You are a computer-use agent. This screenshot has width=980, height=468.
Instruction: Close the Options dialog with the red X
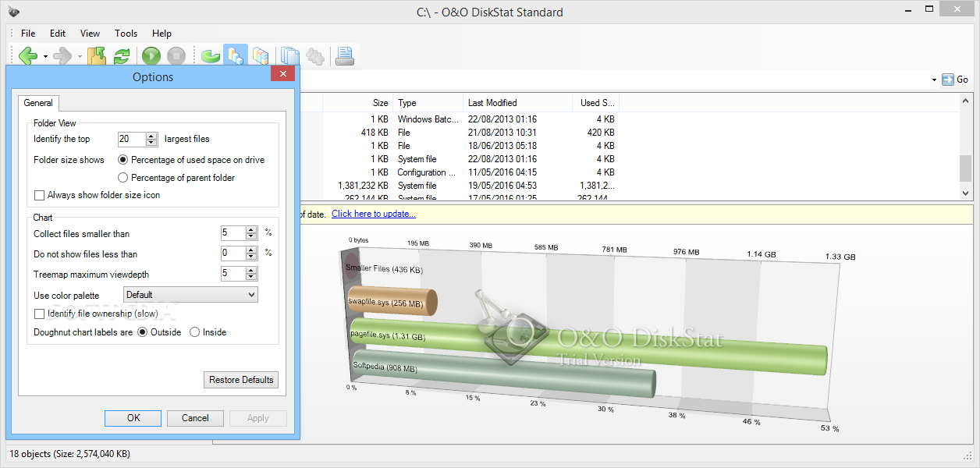coord(282,75)
